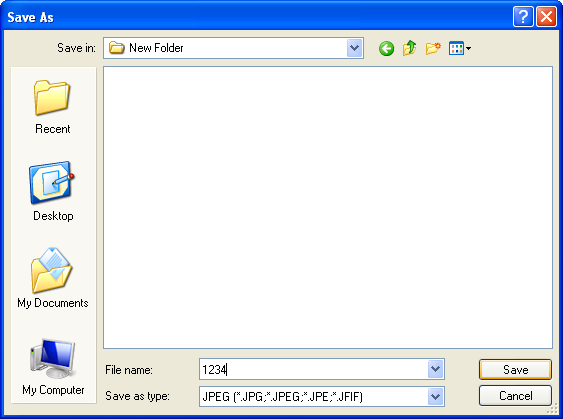This screenshot has width=563, height=419.
Task: Open the Recent places shortcut
Action: tap(52, 107)
